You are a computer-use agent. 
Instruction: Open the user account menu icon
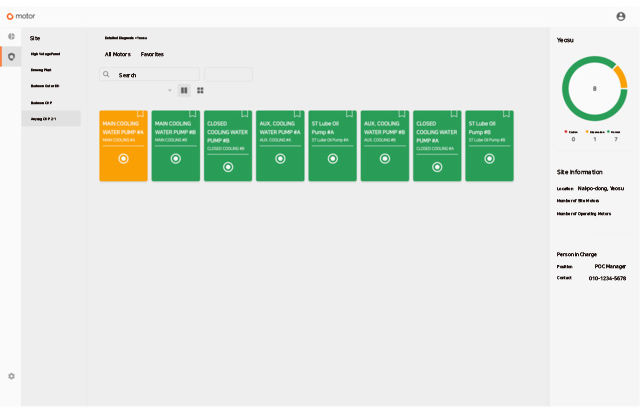tap(620, 16)
